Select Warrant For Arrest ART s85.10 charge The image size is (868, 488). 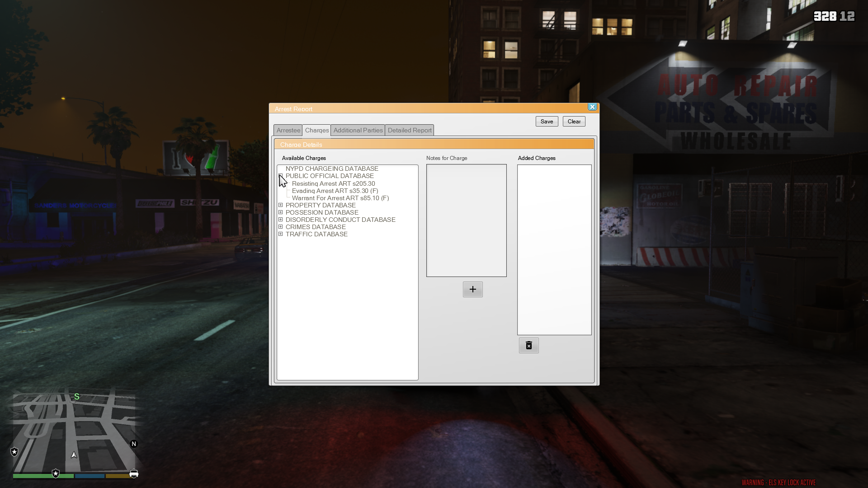click(x=340, y=198)
